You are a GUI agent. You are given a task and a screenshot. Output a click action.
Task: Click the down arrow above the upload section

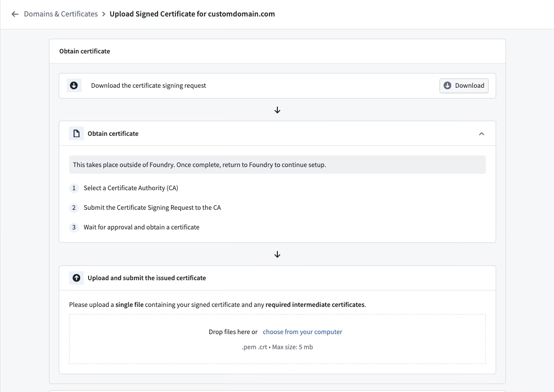tap(277, 254)
